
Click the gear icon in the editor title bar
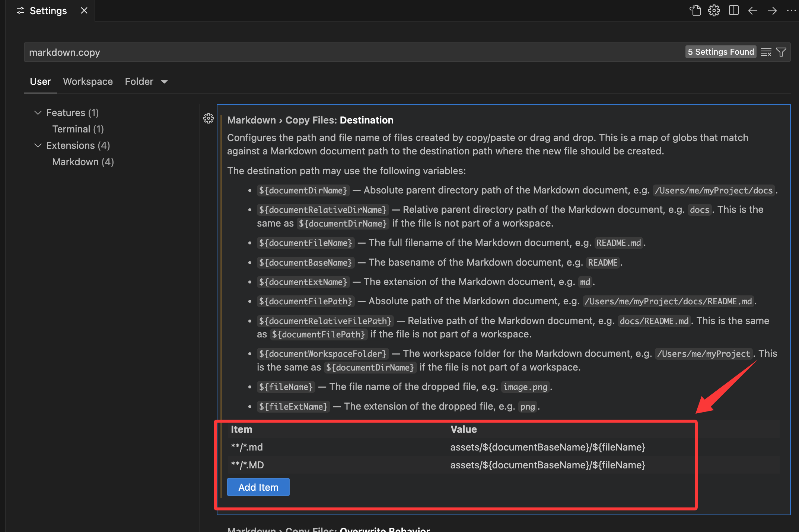[714, 10]
